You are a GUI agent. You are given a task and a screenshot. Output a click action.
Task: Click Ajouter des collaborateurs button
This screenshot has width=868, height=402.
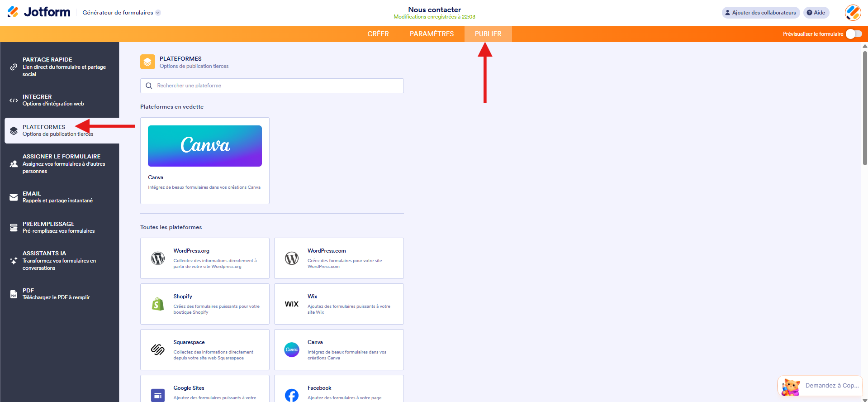click(760, 13)
